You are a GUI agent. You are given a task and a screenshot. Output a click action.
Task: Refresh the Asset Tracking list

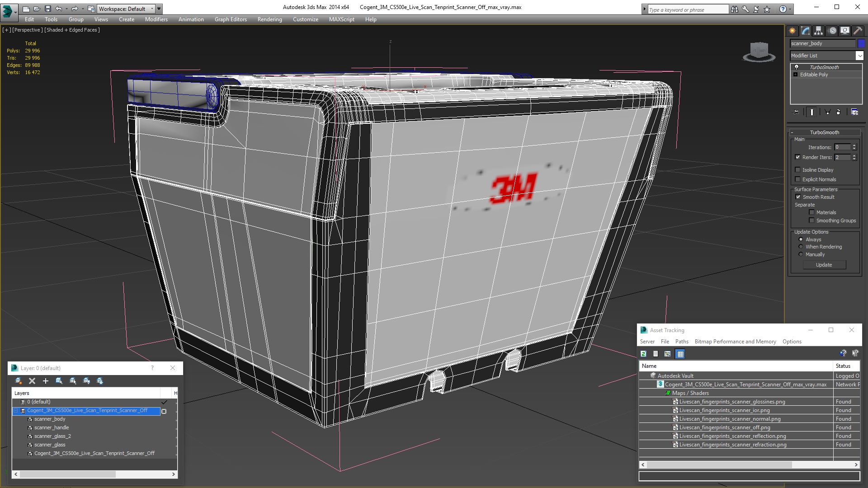click(x=643, y=354)
